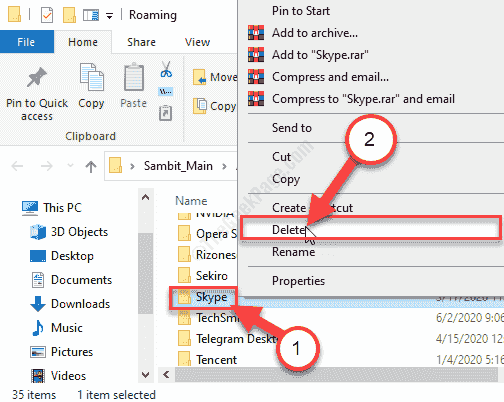Open Videos in navigation pane

58,376
